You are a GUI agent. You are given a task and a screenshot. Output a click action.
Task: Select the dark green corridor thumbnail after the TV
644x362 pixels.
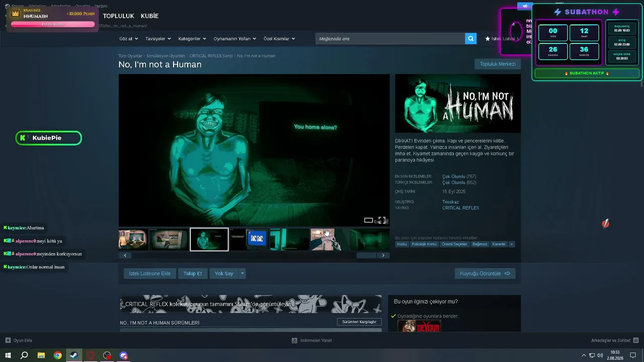point(289,239)
